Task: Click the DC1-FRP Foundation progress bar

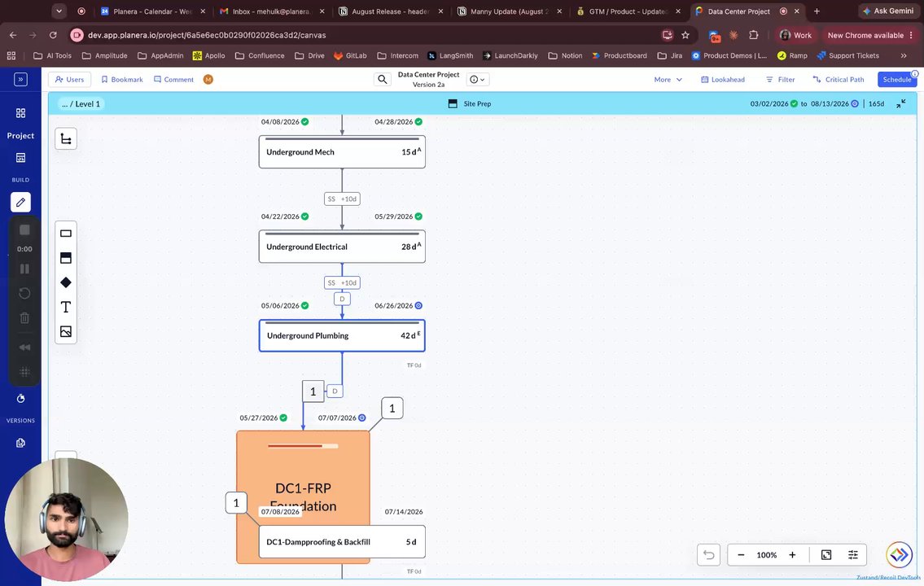Action: (x=303, y=446)
